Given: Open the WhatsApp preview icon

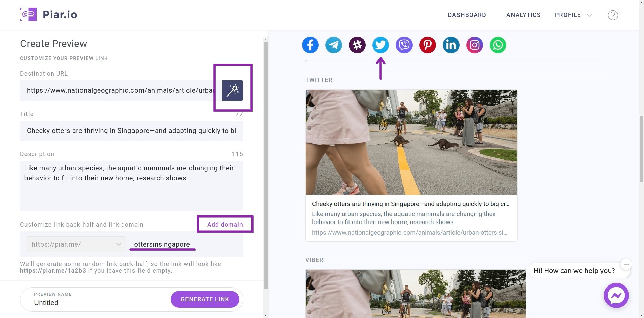Looking at the screenshot, I should tap(498, 45).
